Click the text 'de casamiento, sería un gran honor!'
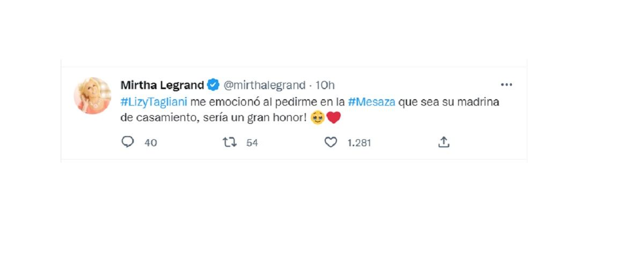 pos(214,118)
